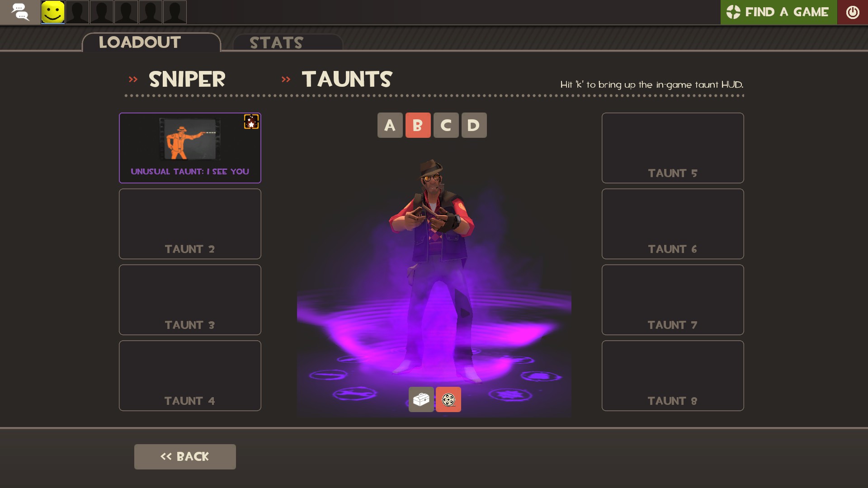868x488 pixels.
Task: Open the empty Taunt 2 slot
Action: (x=190, y=224)
